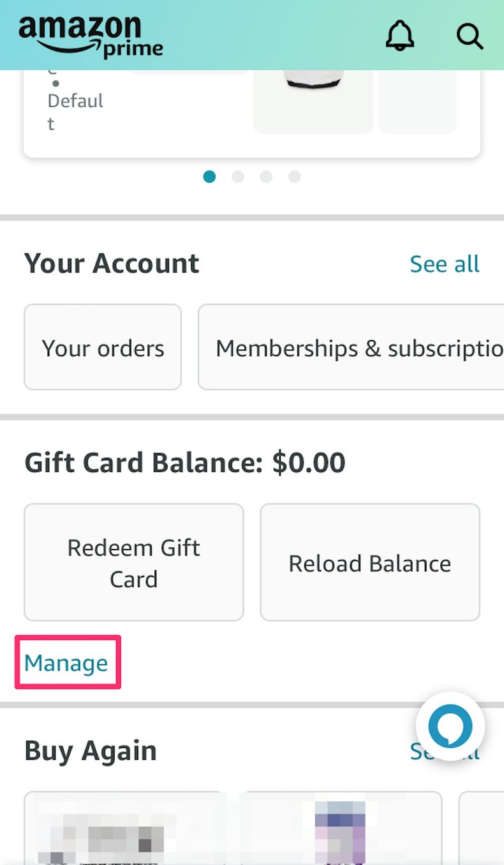Tap the search magnifier icon
Image resolution: width=504 pixels, height=865 pixels.
coord(470,36)
